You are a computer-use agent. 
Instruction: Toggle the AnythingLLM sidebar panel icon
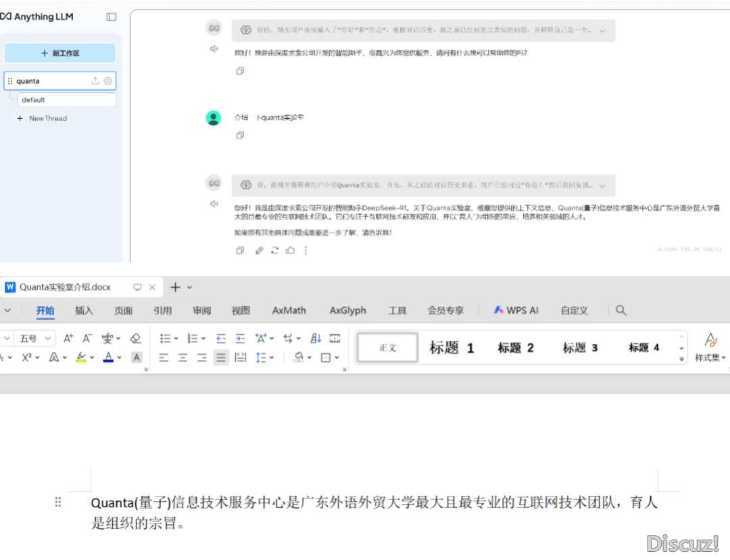112,17
